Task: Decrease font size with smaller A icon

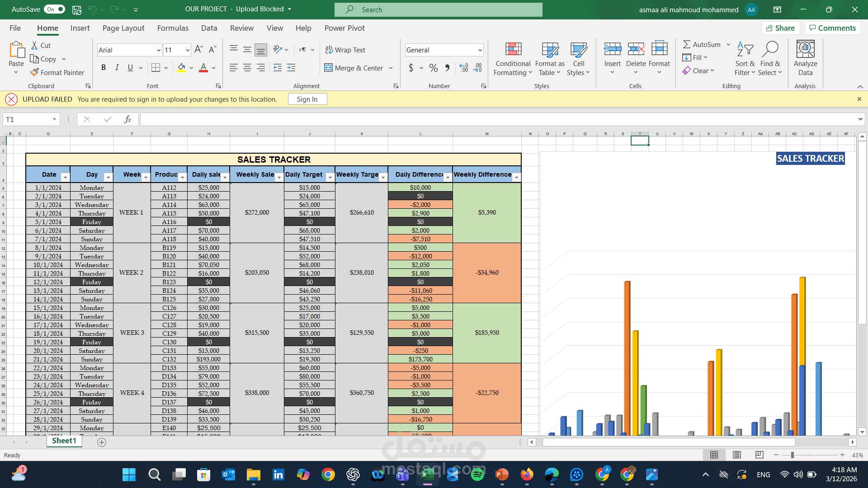Action: (212, 50)
